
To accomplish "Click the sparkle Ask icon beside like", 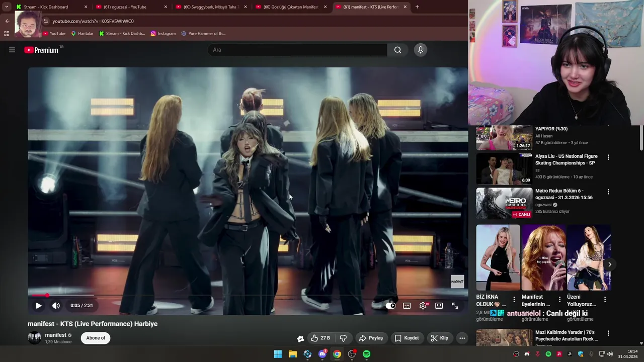I will (x=300, y=338).
